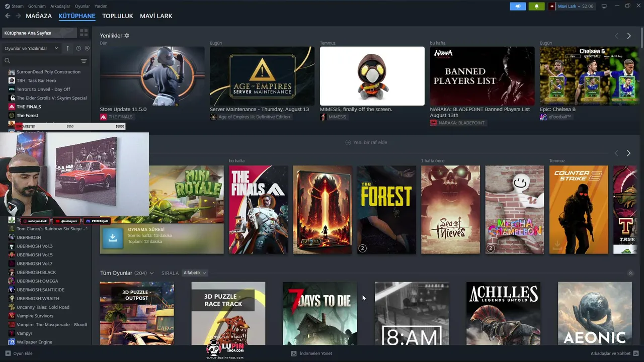Click the library search input field
The height and width of the screenshot is (362, 644).
pos(45,61)
